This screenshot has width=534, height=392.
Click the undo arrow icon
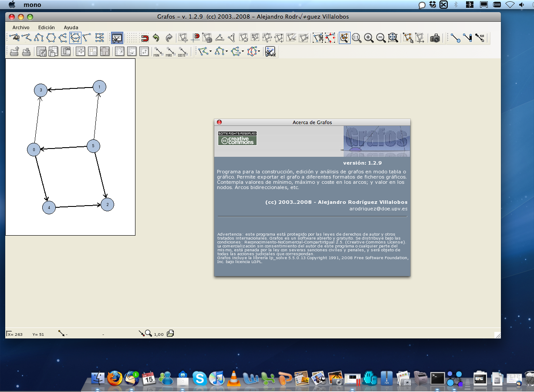[156, 38]
